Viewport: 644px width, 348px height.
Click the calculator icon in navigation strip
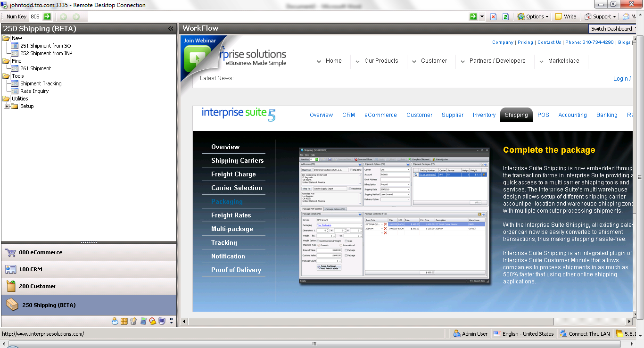(143, 321)
